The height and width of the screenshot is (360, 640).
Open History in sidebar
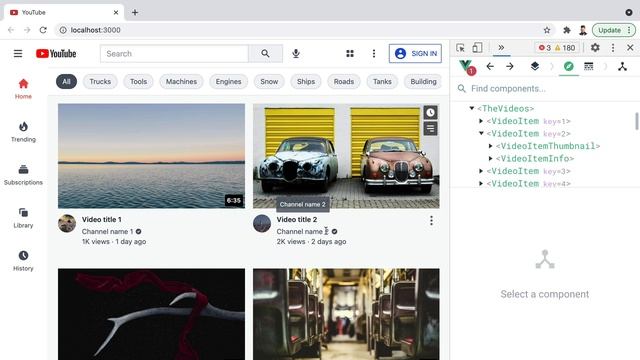tap(23, 261)
